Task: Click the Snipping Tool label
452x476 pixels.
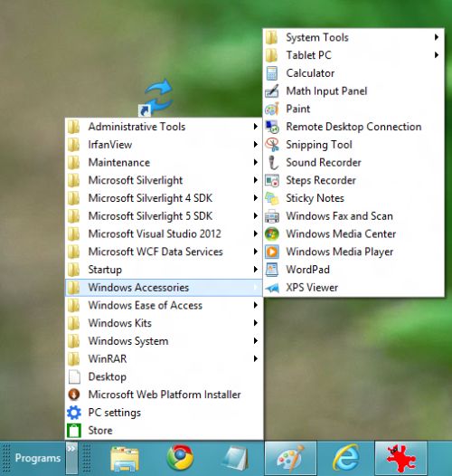Action: point(319,145)
